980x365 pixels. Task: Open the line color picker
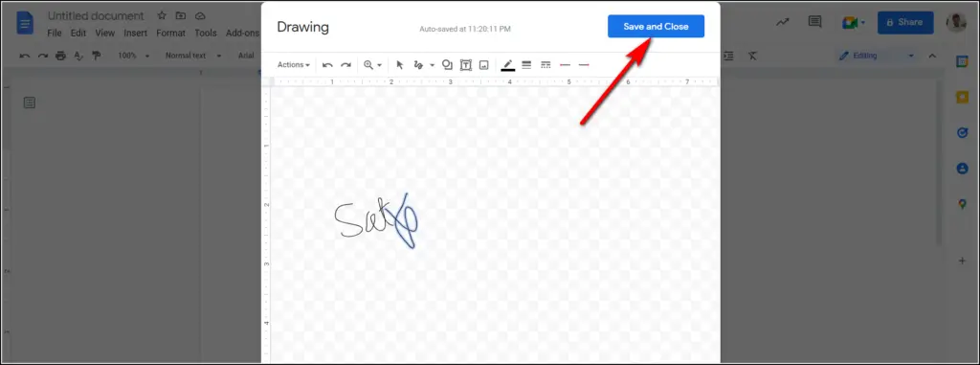tap(507, 64)
